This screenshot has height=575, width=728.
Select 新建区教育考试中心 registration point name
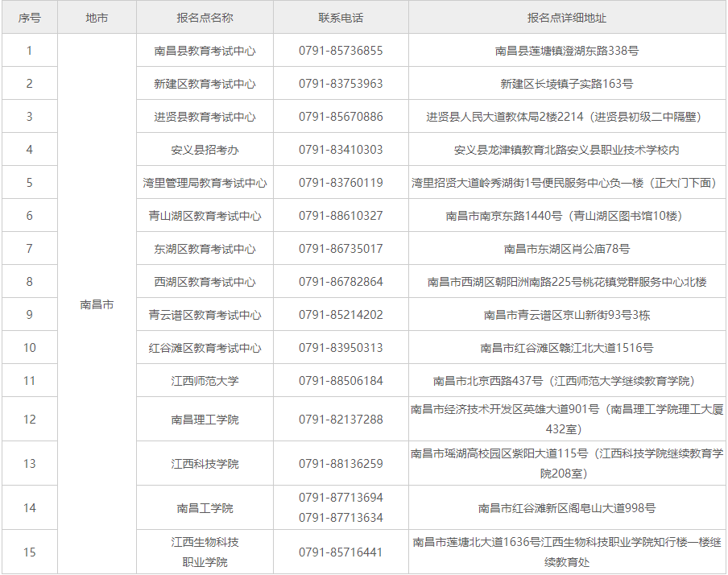206,83
